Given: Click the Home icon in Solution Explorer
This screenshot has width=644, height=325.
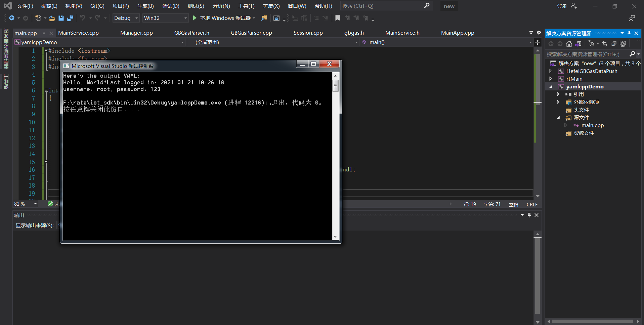Looking at the screenshot, I should pos(569,44).
